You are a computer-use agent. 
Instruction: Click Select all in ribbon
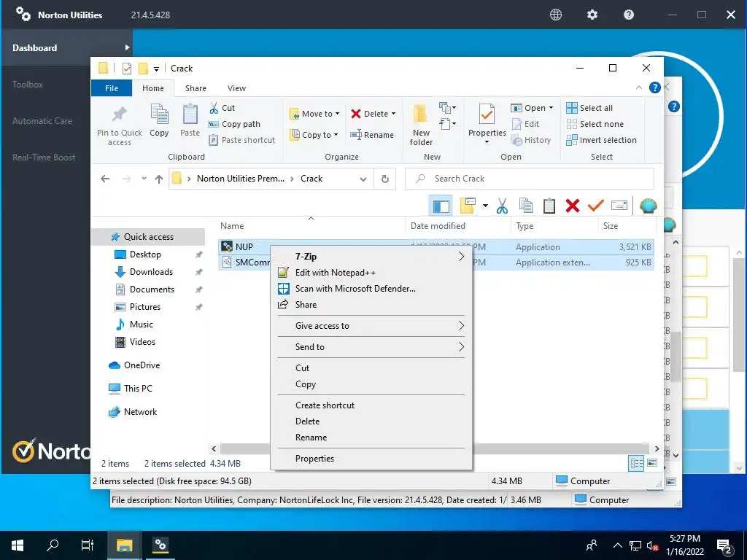pyautogui.click(x=589, y=108)
